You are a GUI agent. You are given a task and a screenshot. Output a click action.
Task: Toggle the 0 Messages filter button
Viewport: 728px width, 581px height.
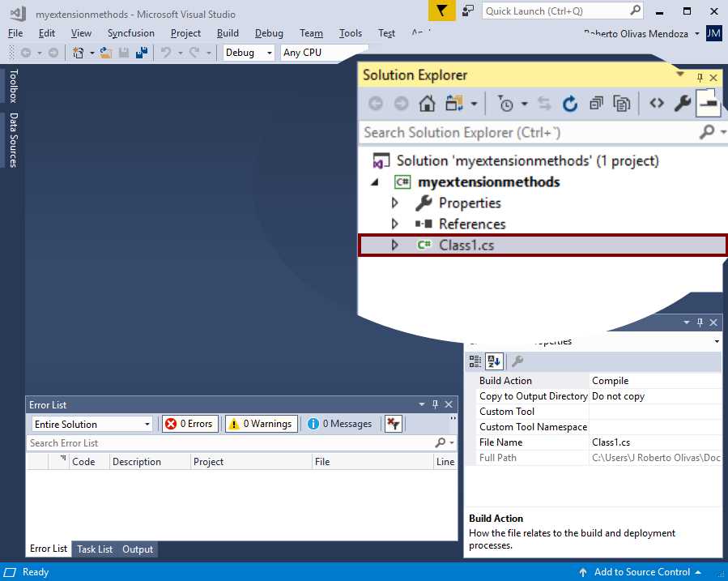[x=341, y=423]
